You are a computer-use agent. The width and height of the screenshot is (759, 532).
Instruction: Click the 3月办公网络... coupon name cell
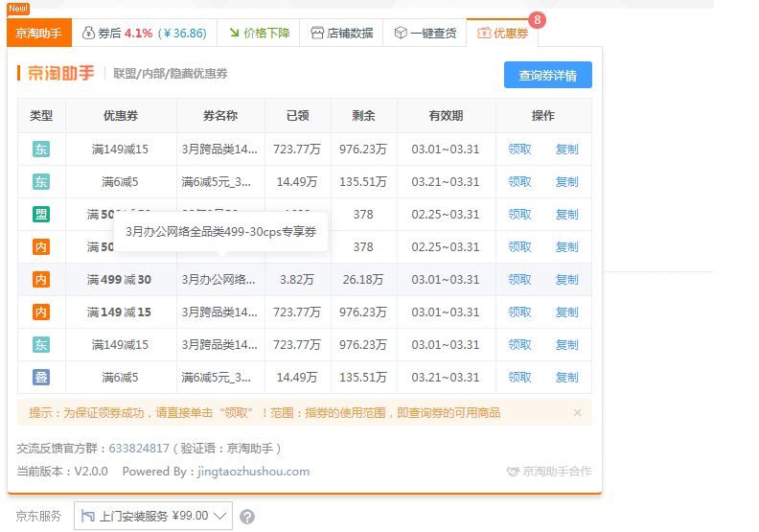(218, 279)
